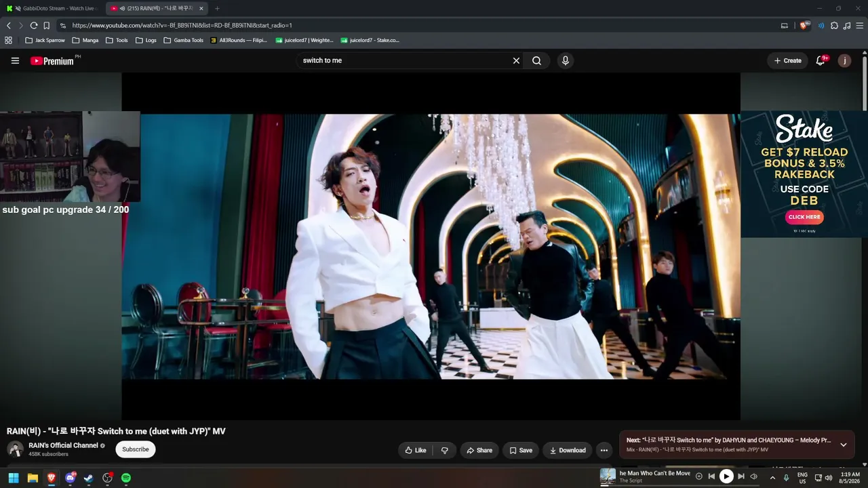Go back in browser history
This screenshot has width=868, height=488.
coord(9,25)
